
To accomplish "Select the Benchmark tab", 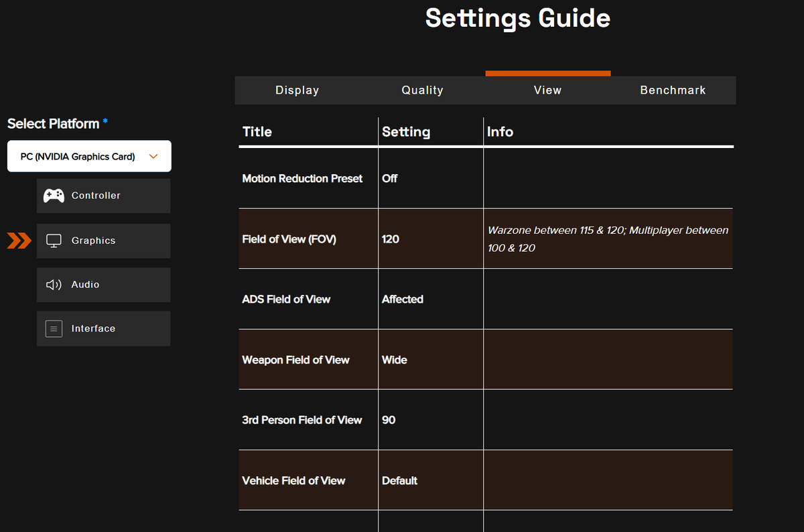I will pyautogui.click(x=673, y=90).
